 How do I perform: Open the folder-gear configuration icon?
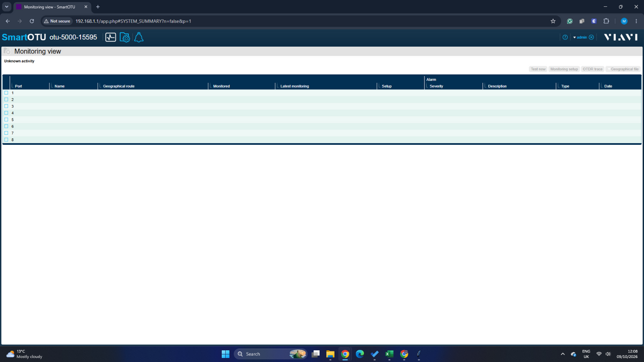pyautogui.click(x=125, y=38)
